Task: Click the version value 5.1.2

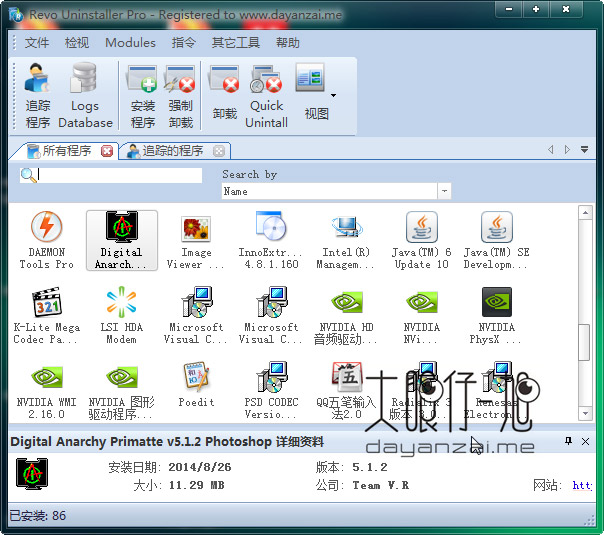Action: coord(370,467)
